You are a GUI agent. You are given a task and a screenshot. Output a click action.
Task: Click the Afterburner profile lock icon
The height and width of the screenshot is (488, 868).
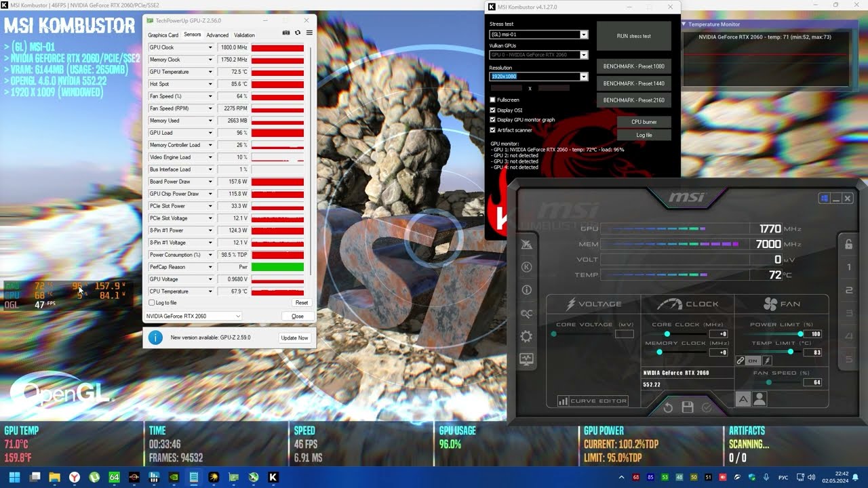[848, 245]
